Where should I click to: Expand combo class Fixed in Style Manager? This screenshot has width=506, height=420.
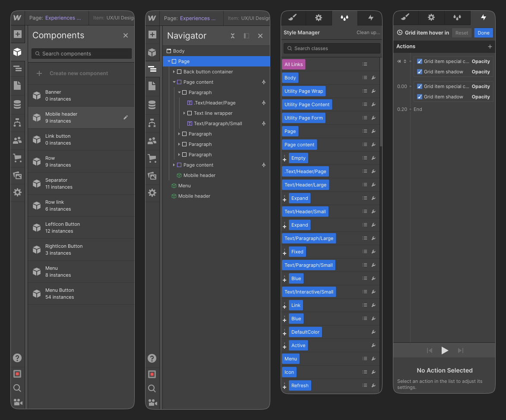(285, 252)
